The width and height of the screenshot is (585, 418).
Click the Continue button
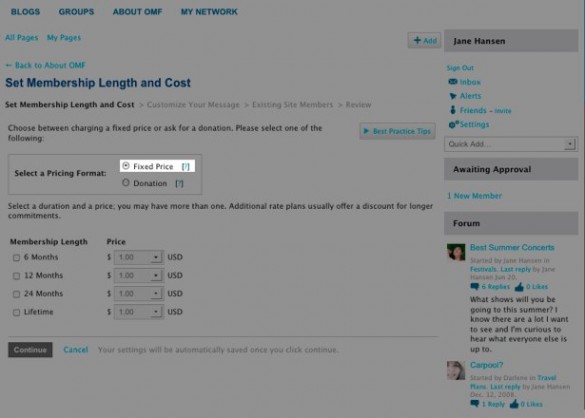pyautogui.click(x=30, y=350)
